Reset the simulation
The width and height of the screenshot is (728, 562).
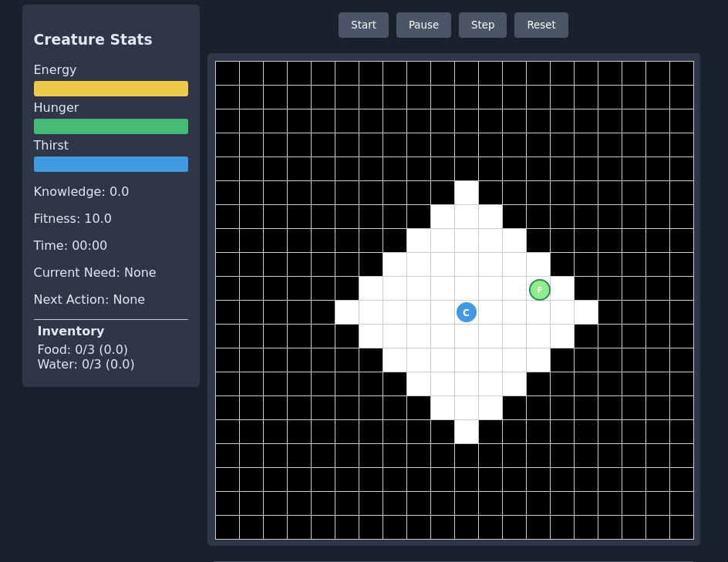[541, 25]
